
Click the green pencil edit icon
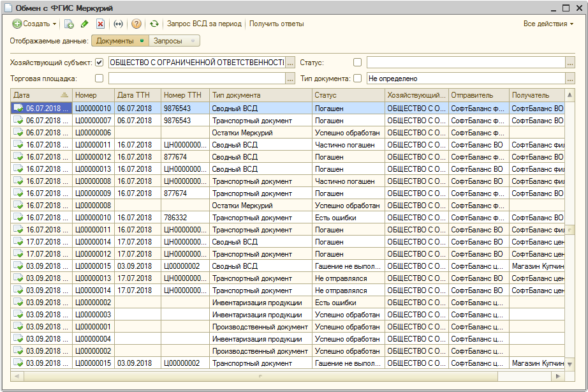coord(85,24)
